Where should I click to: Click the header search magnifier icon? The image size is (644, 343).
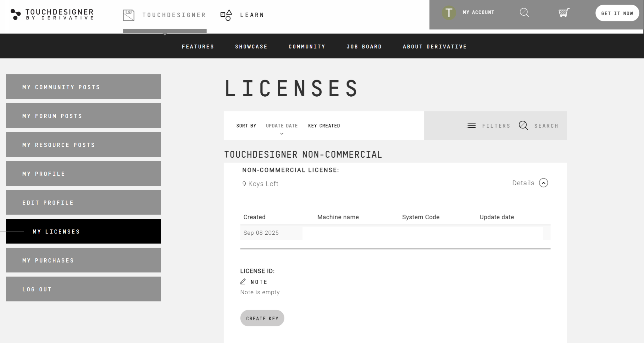click(524, 13)
